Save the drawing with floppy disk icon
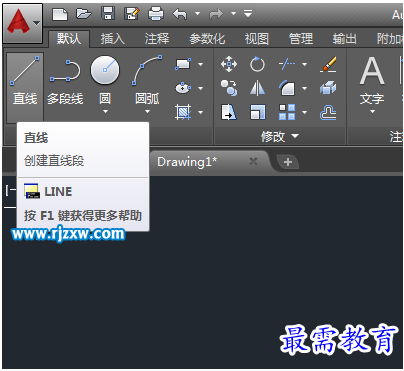 tap(108, 14)
